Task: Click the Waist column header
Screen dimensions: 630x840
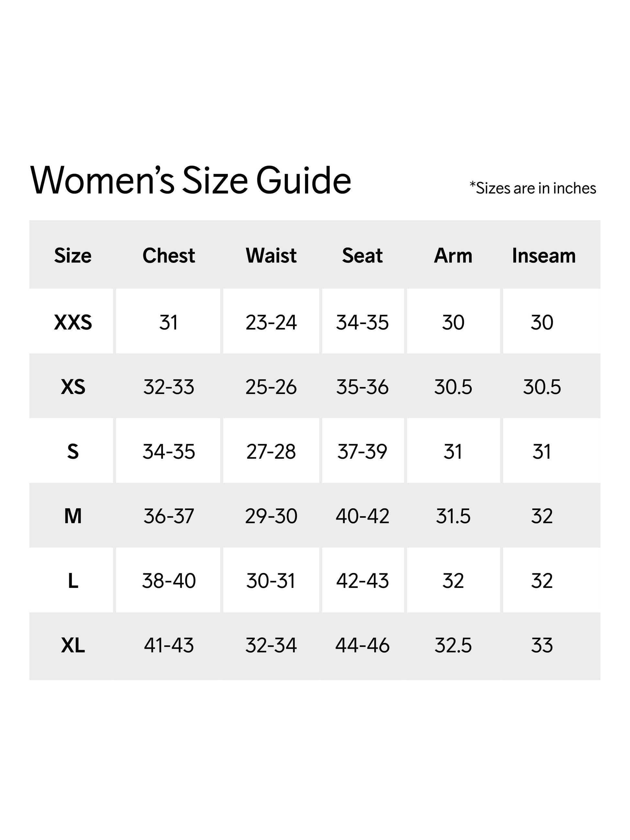Action: (271, 256)
